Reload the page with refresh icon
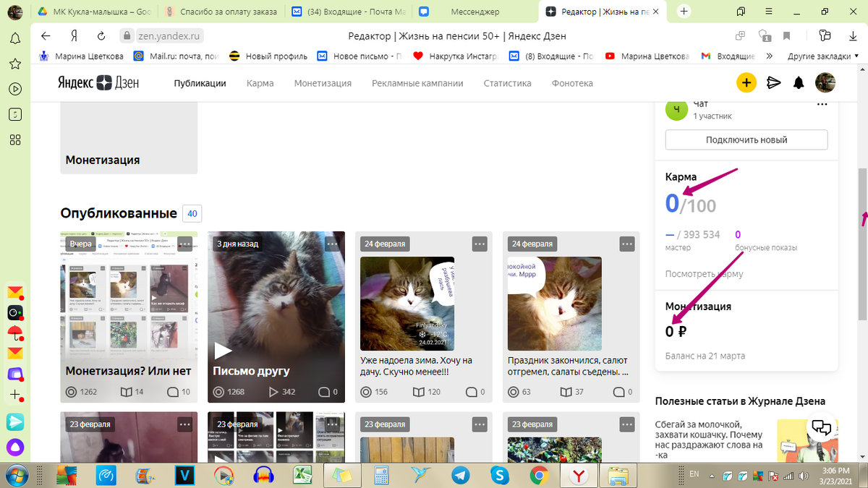Viewport: 868px width, 488px height. (101, 36)
